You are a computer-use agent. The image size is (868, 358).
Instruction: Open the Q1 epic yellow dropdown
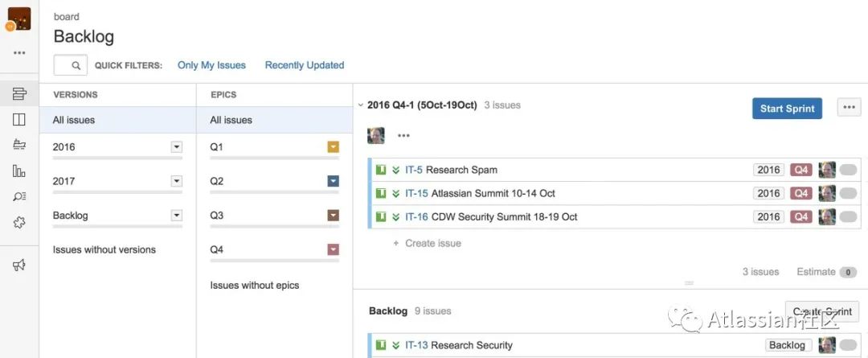[334, 147]
